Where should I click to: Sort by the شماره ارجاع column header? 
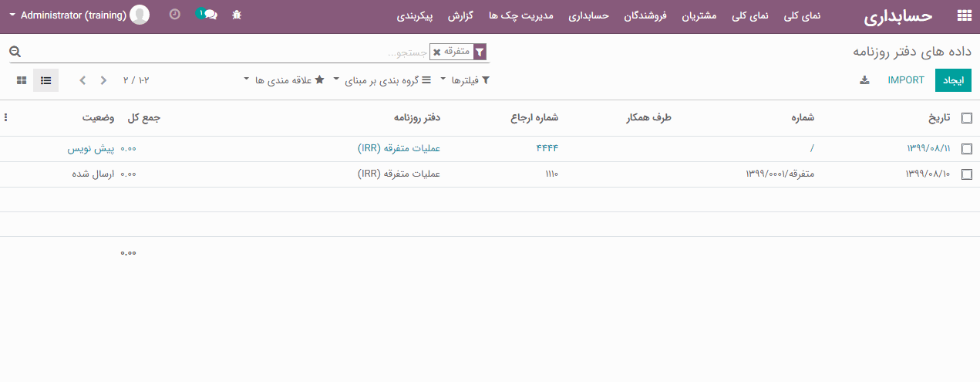pyautogui.click(x=534, y=118)
